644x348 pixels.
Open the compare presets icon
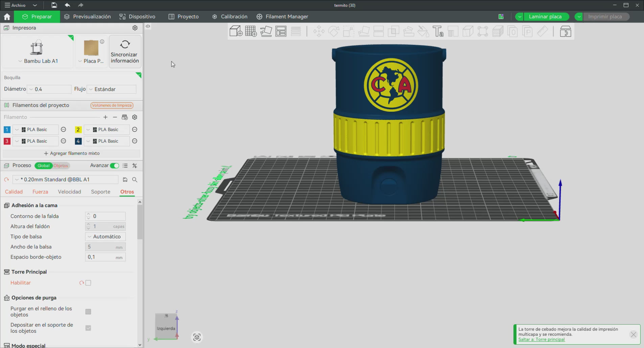(x=135, y=166)
